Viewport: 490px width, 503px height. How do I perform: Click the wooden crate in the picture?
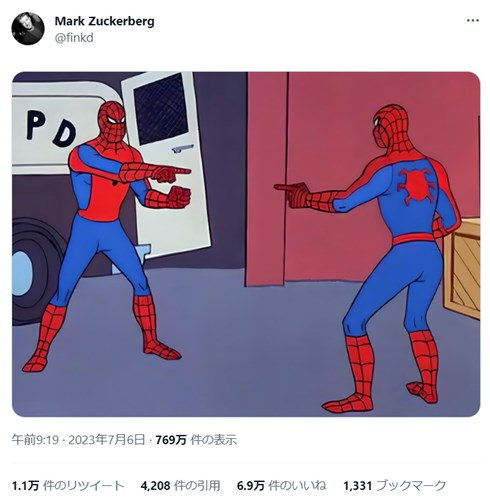pos(462,268)
